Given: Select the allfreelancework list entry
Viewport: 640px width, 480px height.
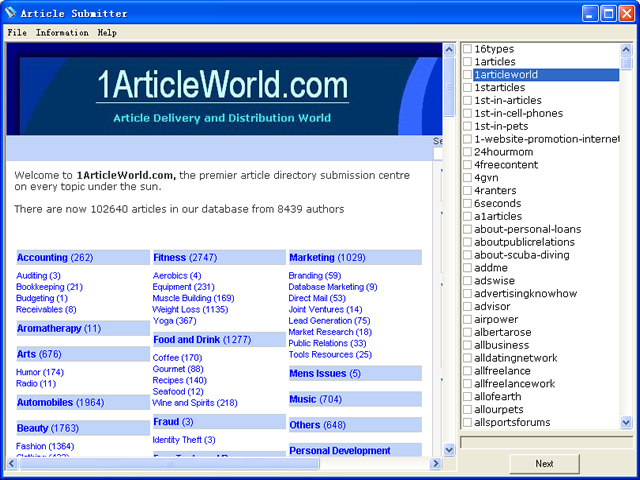Looking at the screenshot, I should [x=514, y=384].
